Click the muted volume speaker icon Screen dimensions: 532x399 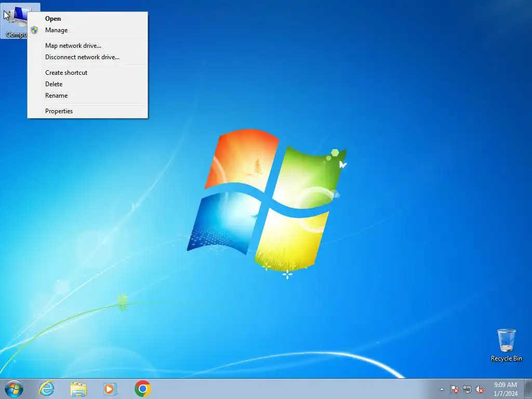(480, 389)
